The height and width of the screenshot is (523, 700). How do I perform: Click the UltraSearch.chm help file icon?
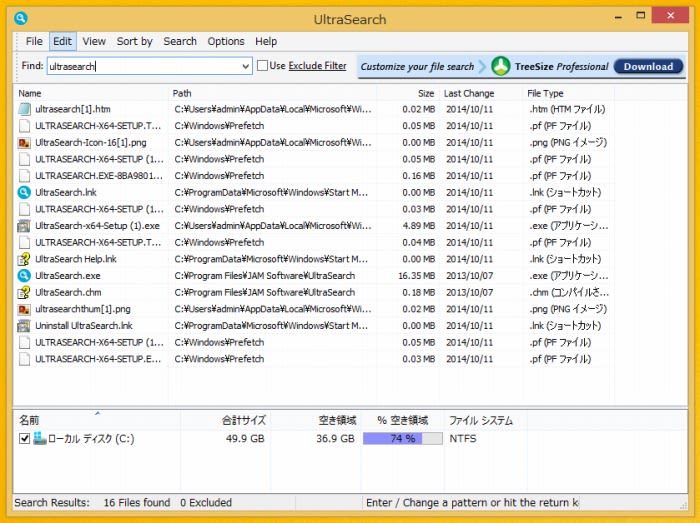pos(24,292)
